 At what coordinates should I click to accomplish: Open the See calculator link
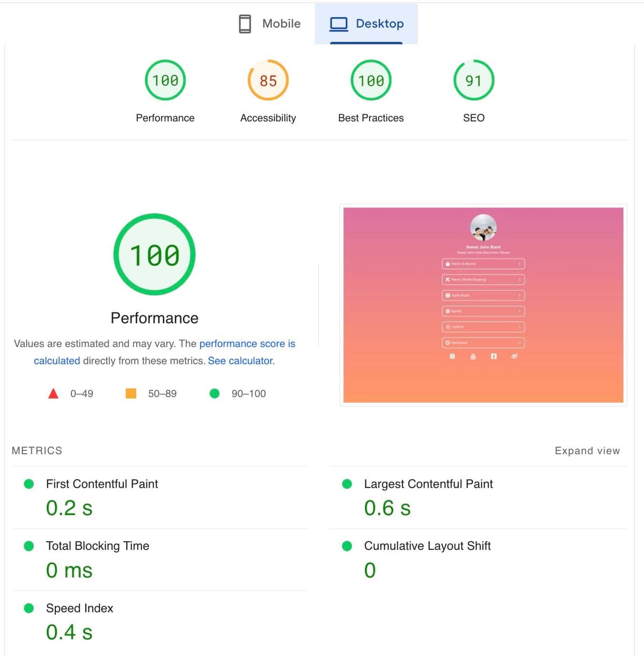point(240,360)
